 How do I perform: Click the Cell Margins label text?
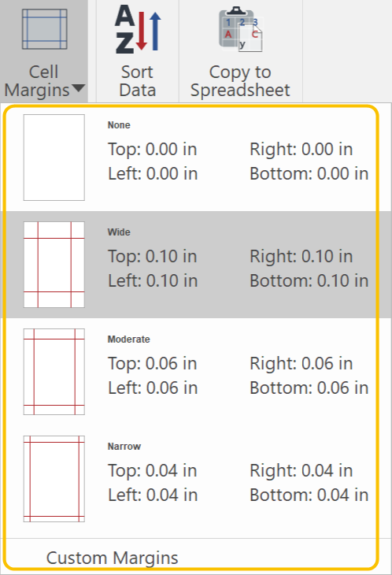point(37,81)
